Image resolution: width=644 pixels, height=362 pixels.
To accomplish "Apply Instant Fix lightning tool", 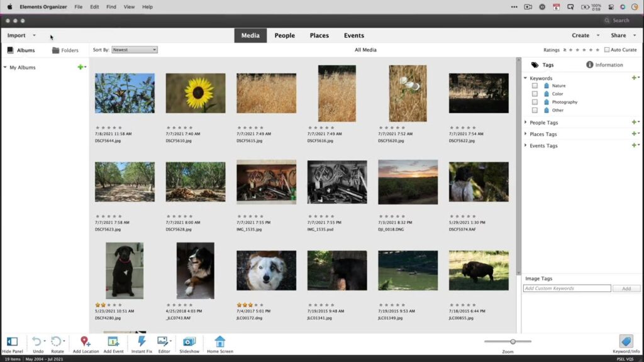I will click(x=142, y=341).
